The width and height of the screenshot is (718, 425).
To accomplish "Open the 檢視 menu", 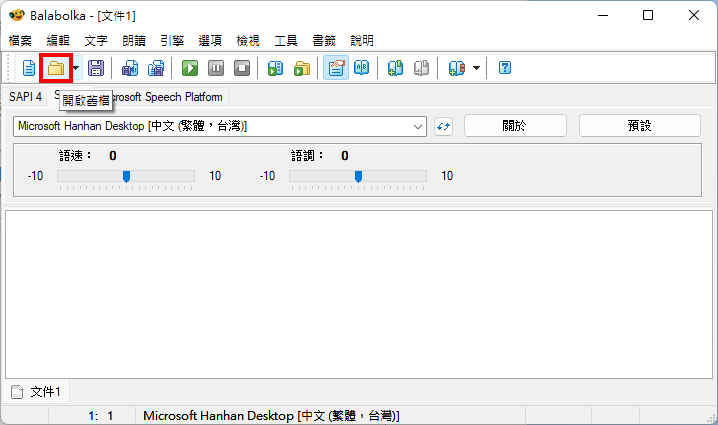I will pyautogui.click(x=248, y=41).
